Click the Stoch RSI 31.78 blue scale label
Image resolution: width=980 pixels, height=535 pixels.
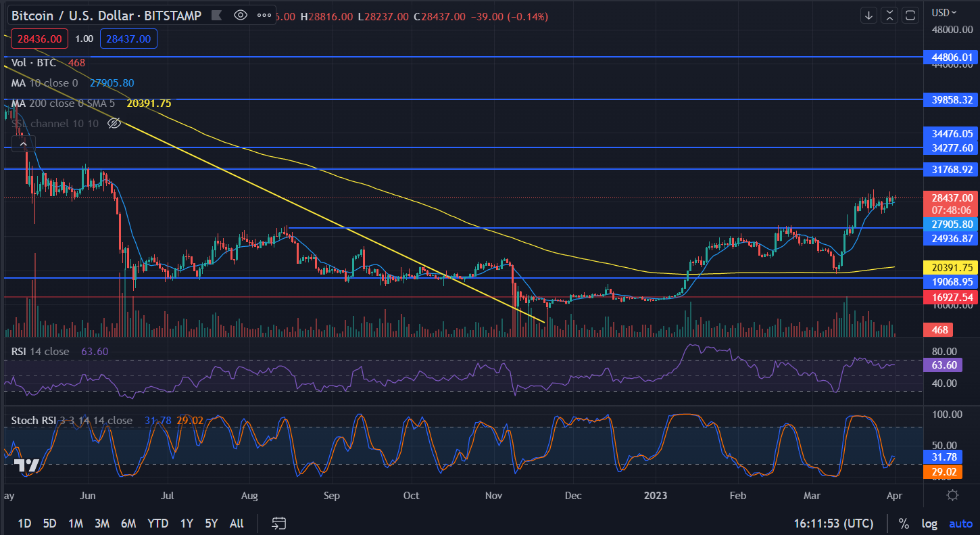coord(943,457)
